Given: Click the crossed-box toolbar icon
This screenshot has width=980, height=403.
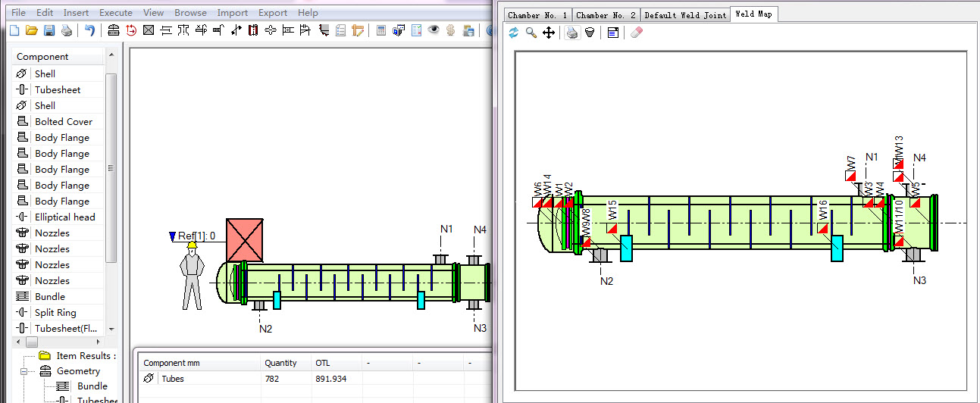Looking at the screenshot, I should coord(149,30).
